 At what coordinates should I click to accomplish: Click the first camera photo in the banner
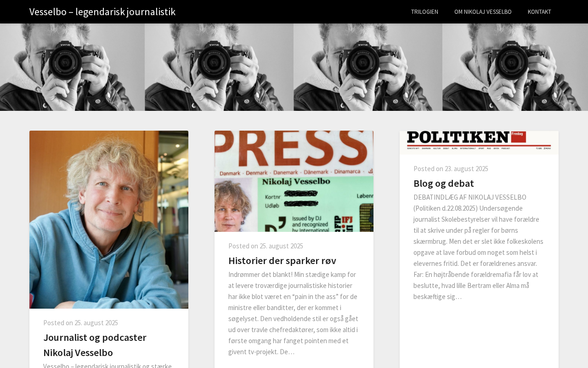click(x=72, y=67)
